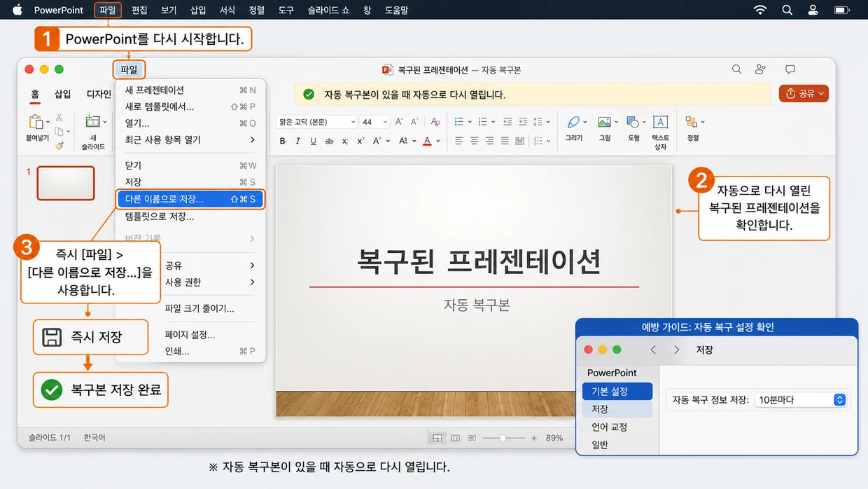
Task: Justify text alignment
Action: pos(505,141)
